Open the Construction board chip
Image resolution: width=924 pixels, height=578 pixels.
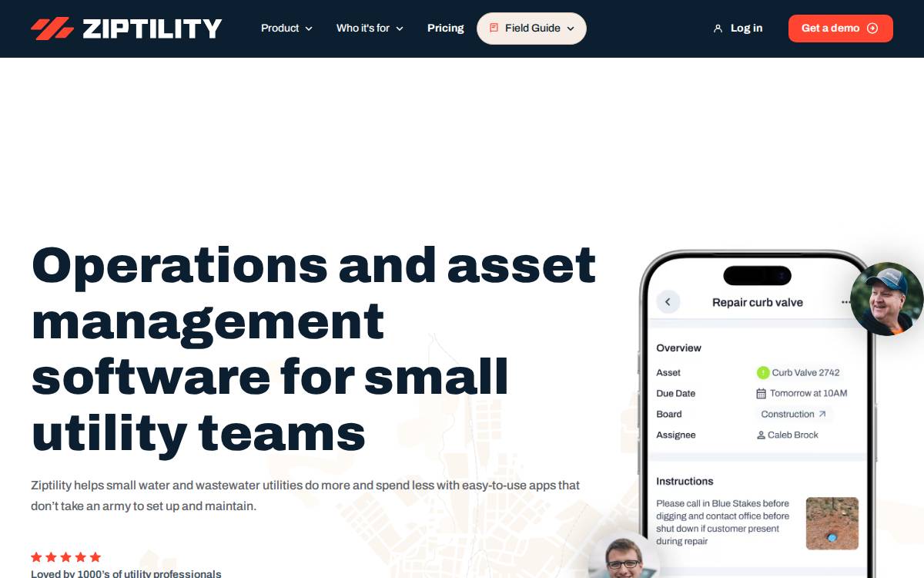[x=794, y=414]
